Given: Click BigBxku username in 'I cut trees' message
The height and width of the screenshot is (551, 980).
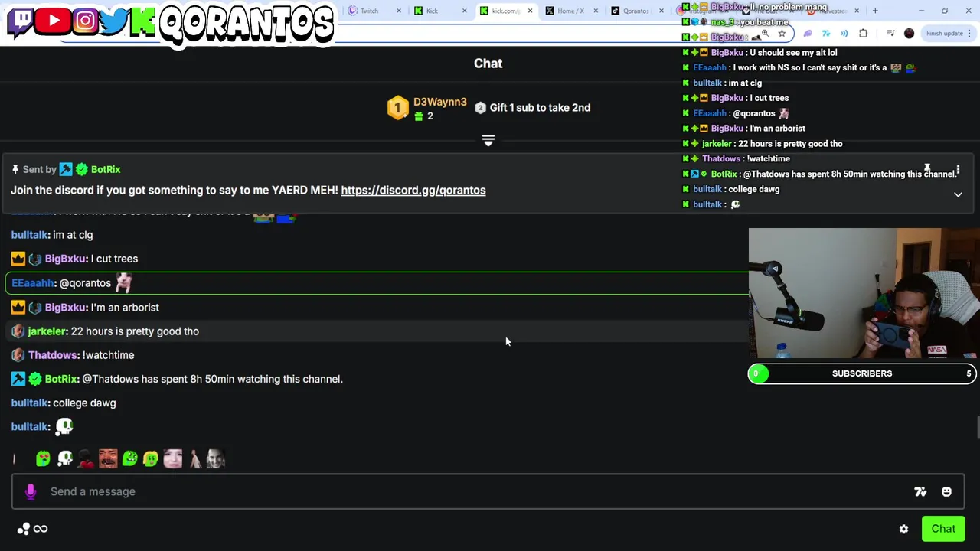Looking at the screenshot, I should click(66, 259).
